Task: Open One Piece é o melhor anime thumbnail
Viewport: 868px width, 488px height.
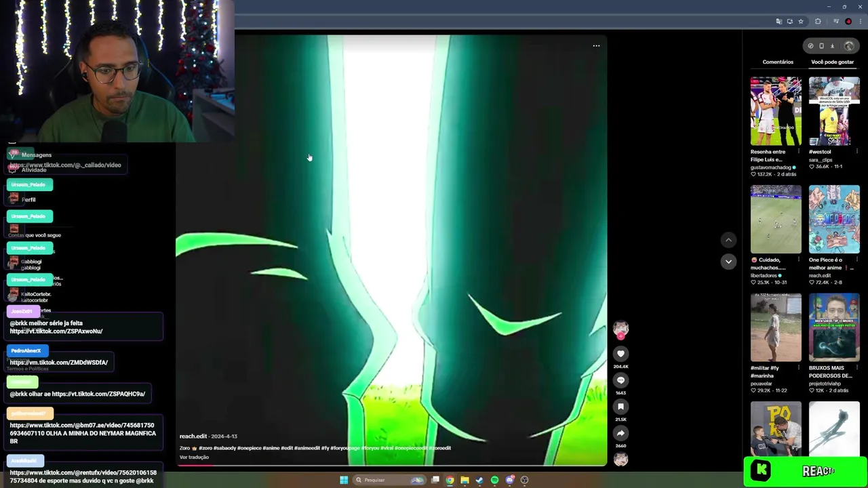Action: [x=834, y=220]
